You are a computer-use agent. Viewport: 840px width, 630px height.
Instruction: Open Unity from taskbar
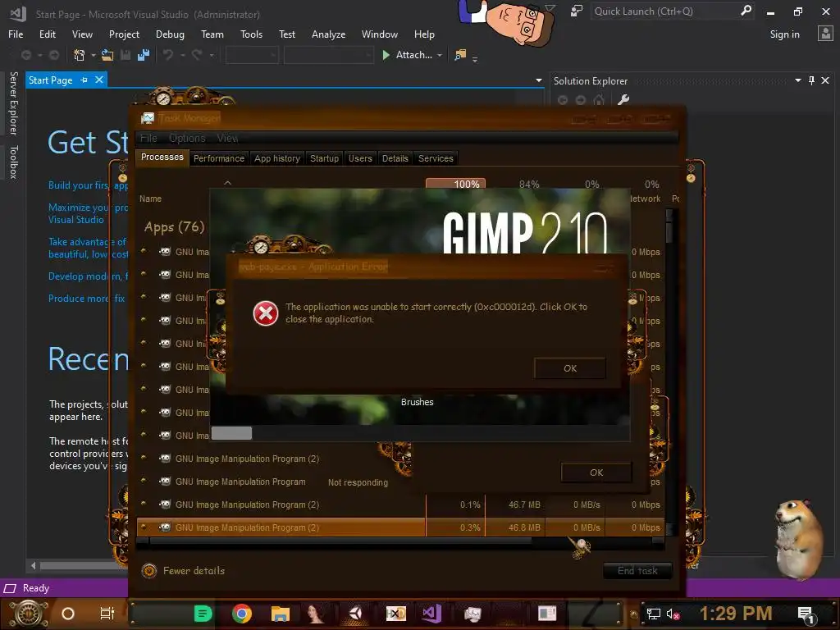pyautogui.click(x=355, y=614)
